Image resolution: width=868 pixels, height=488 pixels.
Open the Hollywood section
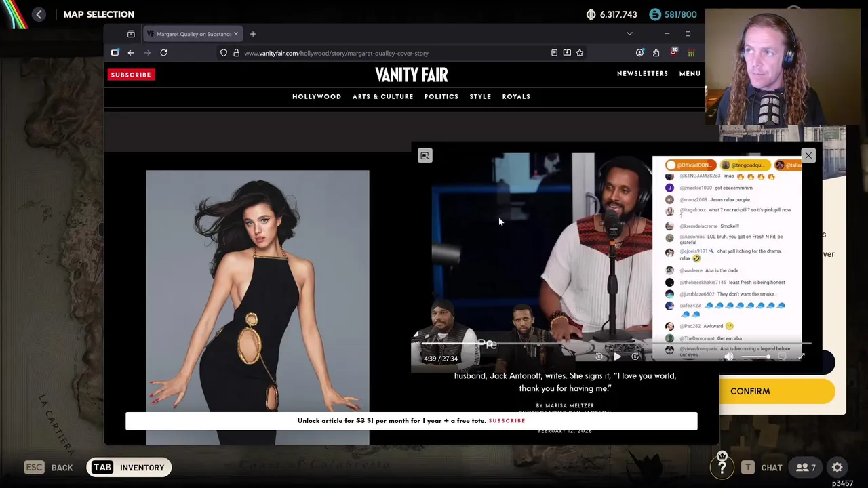tap(317, 96)
